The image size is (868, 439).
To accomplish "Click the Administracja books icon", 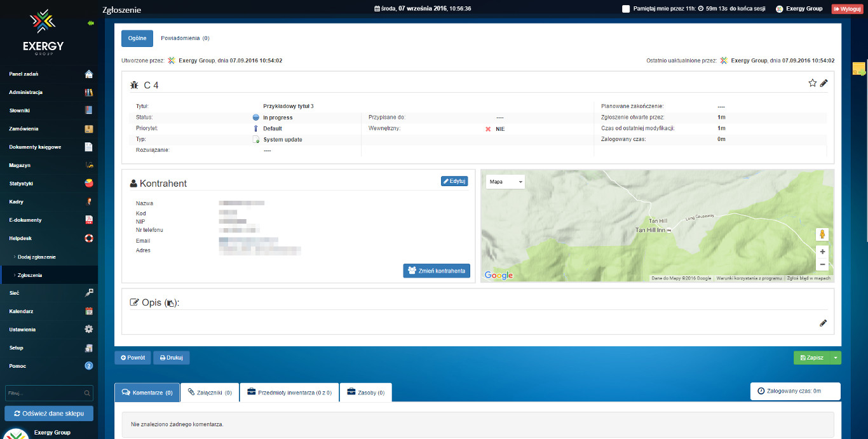I will point(89,92).
